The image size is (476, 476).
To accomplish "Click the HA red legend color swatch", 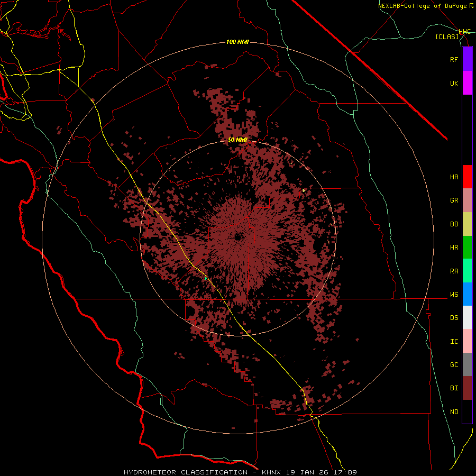I will coord(467,177).
